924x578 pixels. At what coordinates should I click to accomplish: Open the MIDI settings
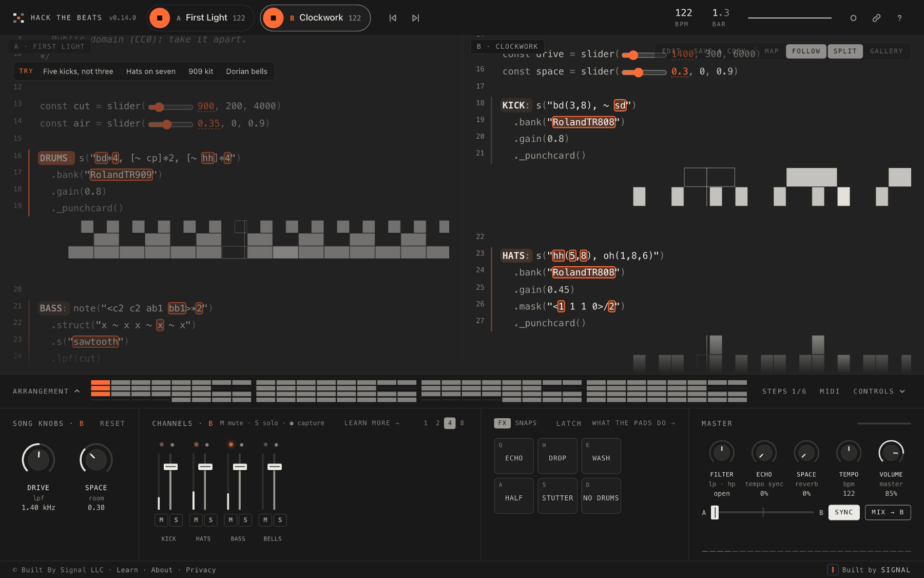pos(830,391)
